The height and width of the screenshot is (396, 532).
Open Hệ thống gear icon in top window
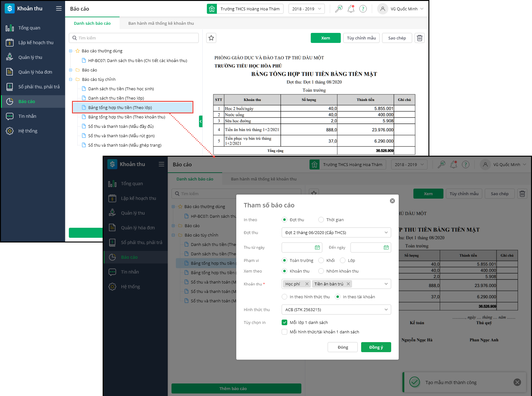[10, 131]
